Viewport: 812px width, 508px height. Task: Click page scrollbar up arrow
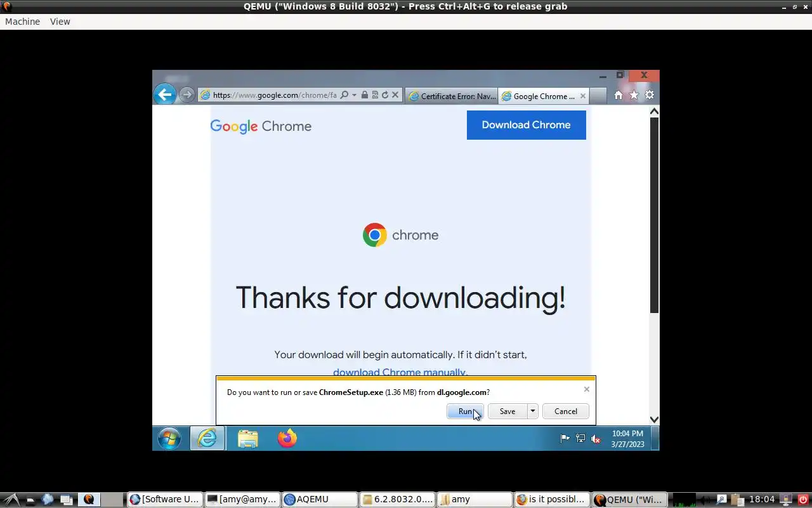[x=654, y=112]
